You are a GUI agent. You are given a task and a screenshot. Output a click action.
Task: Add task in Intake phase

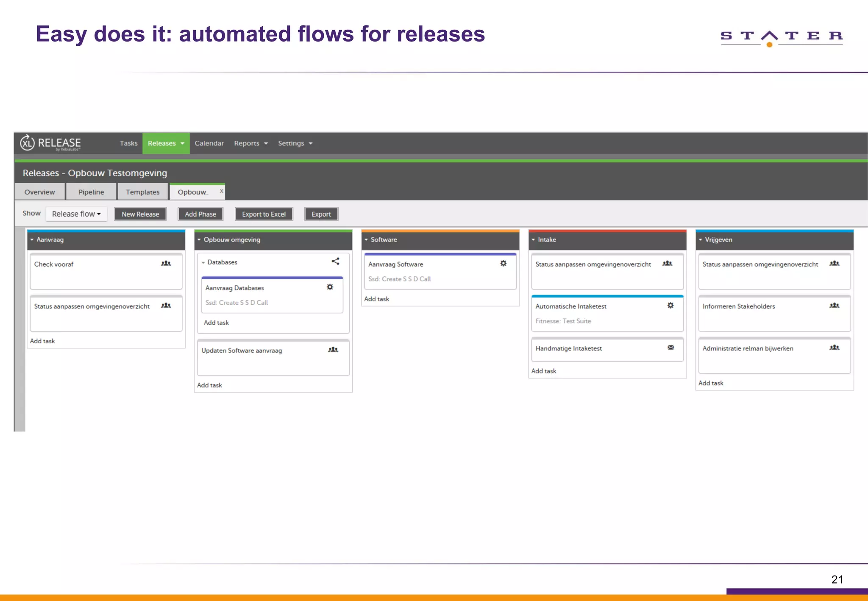point(544,371)
